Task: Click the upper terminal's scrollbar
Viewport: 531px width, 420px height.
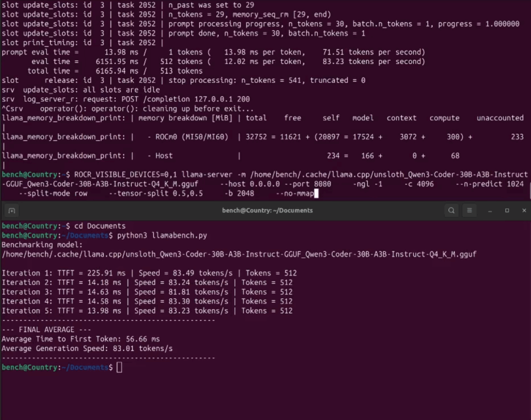Action: (x=529, y=192)
